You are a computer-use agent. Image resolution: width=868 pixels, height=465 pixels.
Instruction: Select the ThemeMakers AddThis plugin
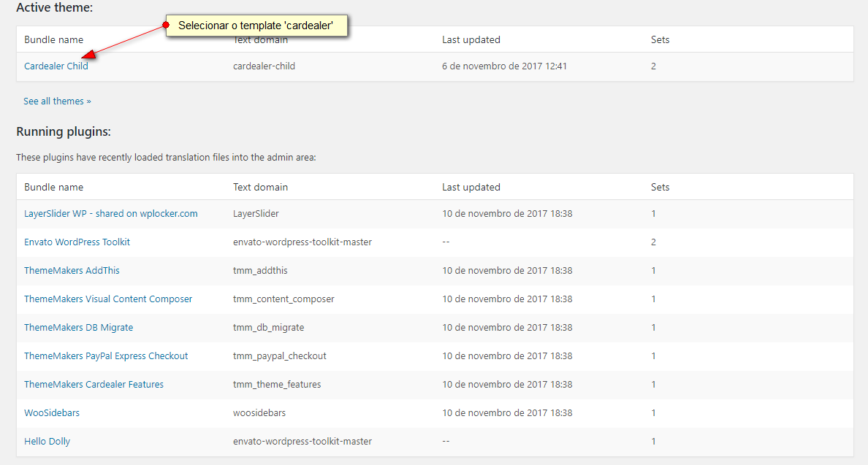tap(72, 271)
